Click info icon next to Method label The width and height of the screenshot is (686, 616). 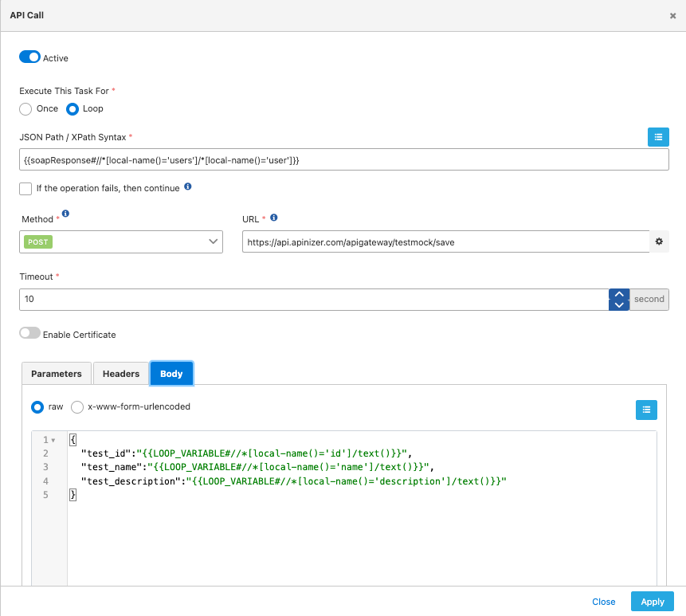pyautogui.click(x=65, y=214)
